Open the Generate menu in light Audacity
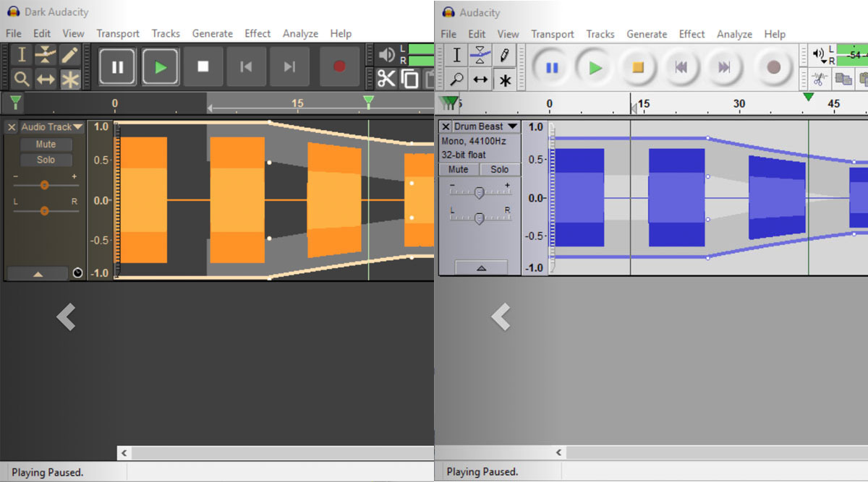Screen dimensions: 868x482 pyautogui.click(x=647, y=34)
